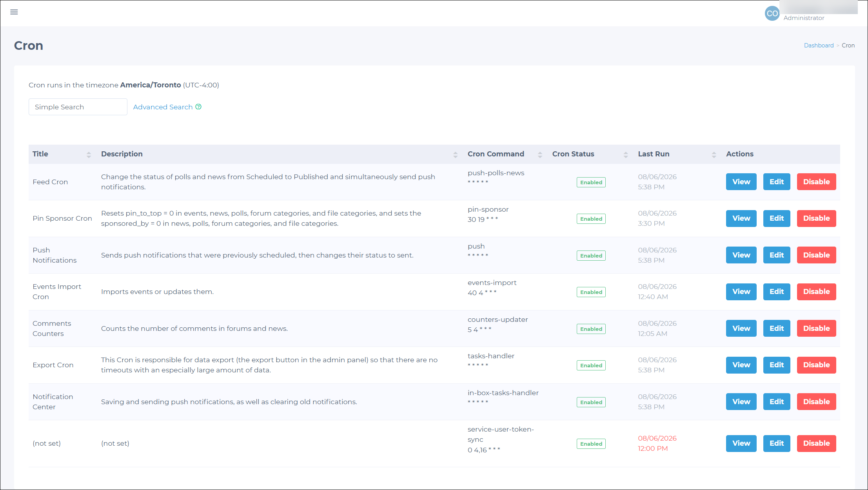The image size is (868, 490).
Task: Sort by Description column sort icon
Action: (455, 154)
